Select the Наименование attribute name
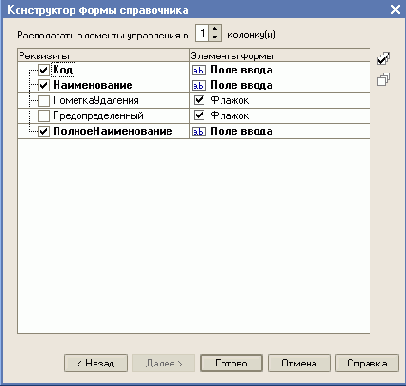This screenshot has height=386, width=406. coord(93,85)
